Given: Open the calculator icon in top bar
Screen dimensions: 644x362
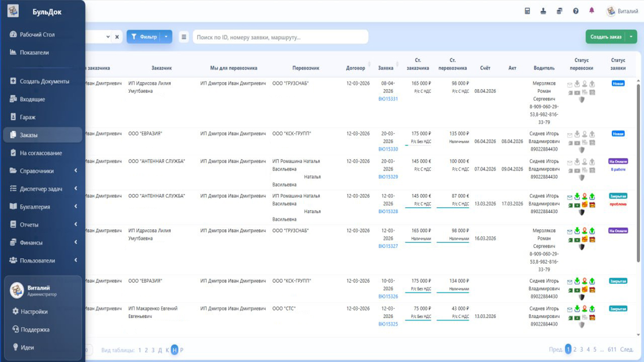Looking at the screenshot, I should (x=527, y=11).
